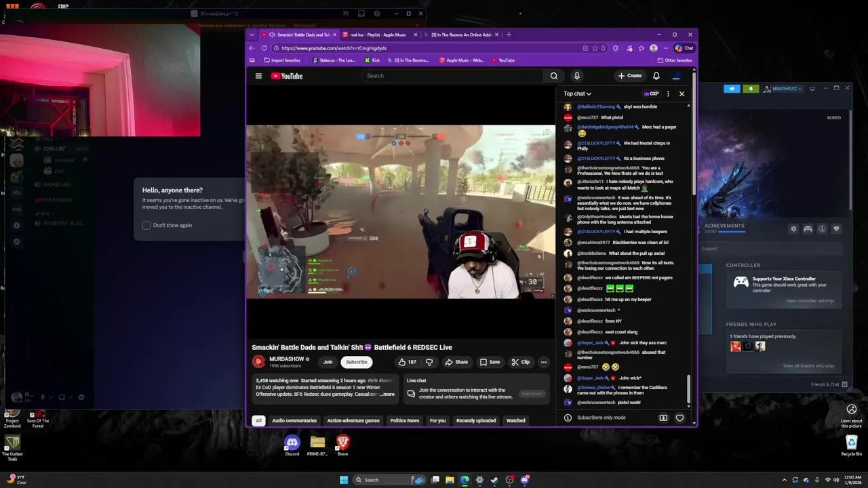Image resolution: width=868 pixels, height=488 pixels.
Task: Open Brave desktop shortcut
Action: point(343,445)
